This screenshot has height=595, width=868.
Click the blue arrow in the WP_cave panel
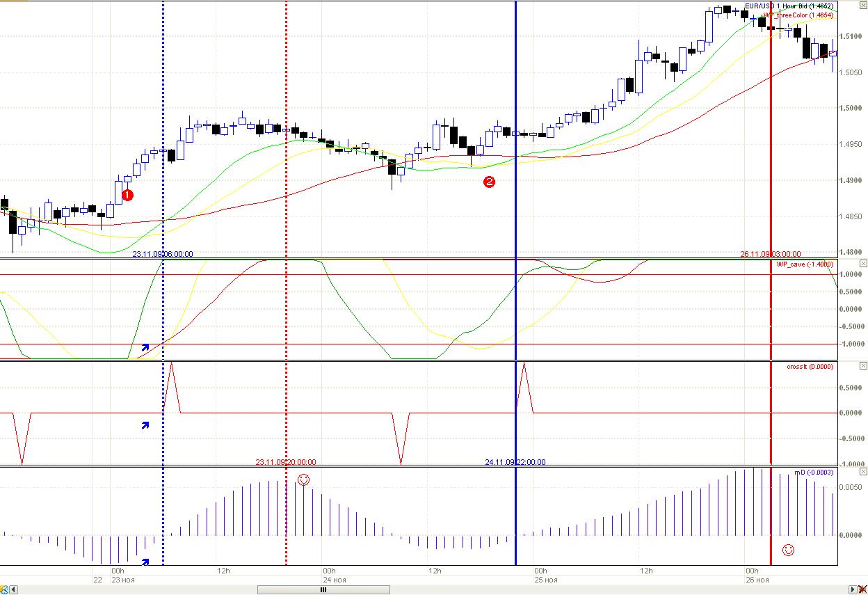click(x=145, y=347)
